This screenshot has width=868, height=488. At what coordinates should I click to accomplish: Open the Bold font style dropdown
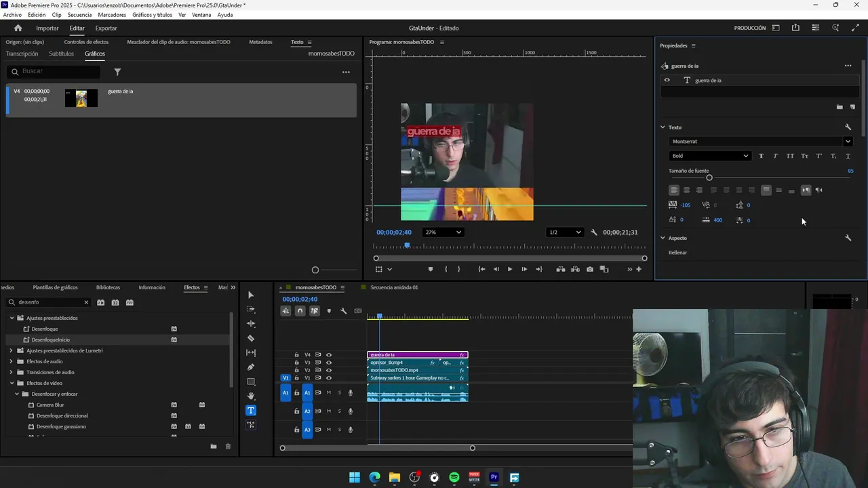tap(709, 156)
